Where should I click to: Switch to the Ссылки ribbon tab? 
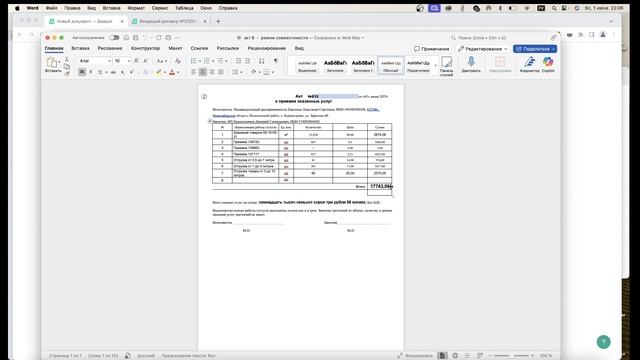[199, 48]
